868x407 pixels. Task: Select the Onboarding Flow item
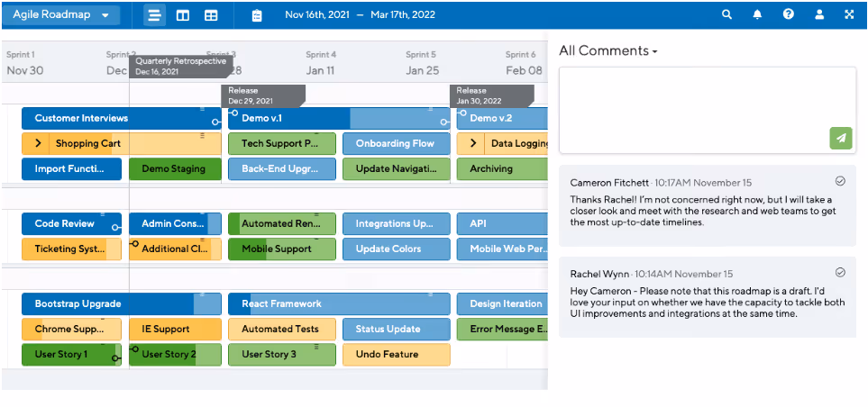397,143
